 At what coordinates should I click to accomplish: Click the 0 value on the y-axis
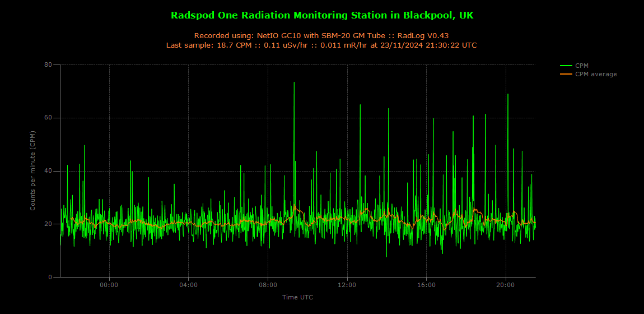(50, 277)
